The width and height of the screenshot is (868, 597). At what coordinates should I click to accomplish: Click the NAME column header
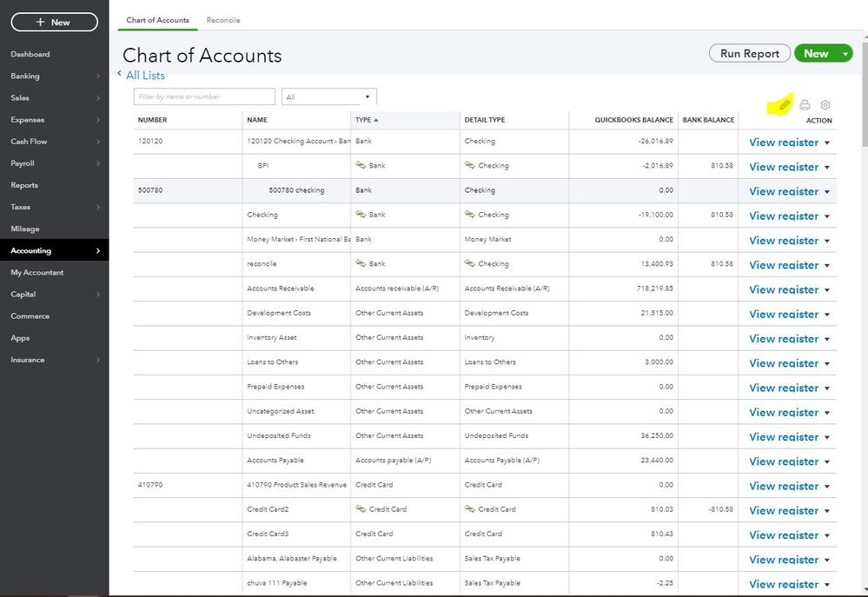pos(257,120)
